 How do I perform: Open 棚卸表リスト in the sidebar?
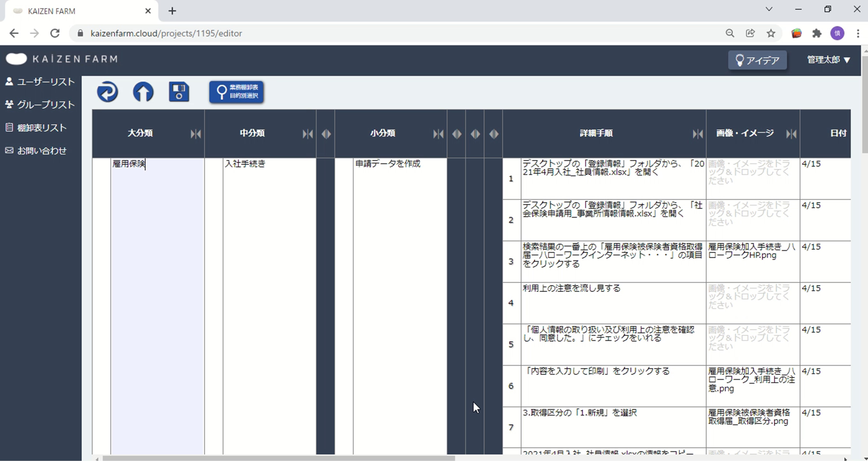click(36, 128)
